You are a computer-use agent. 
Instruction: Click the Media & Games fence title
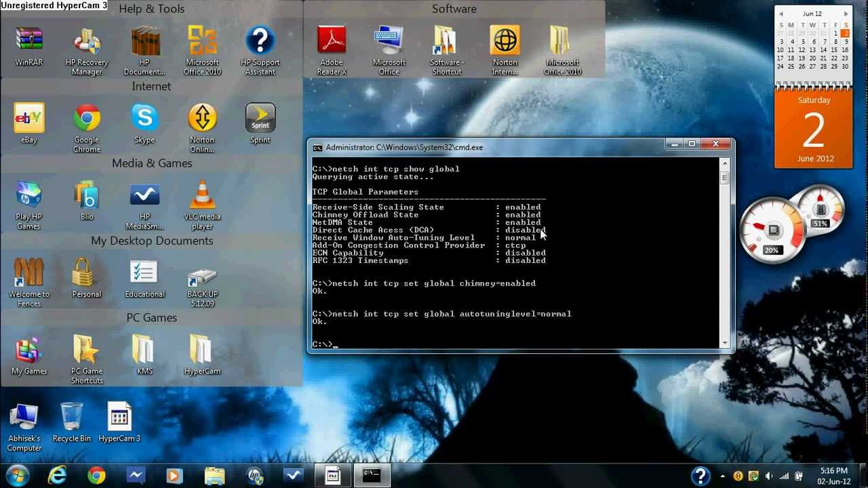pyautogui.click(x=152, y=163)
